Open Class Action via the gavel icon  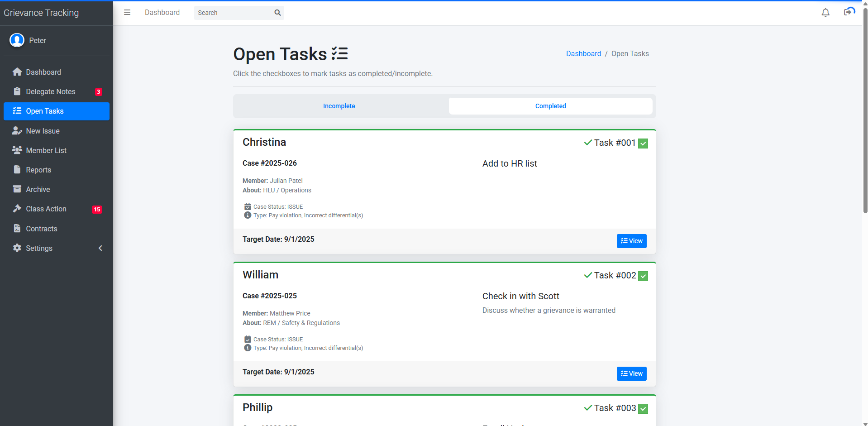(17, 209)
